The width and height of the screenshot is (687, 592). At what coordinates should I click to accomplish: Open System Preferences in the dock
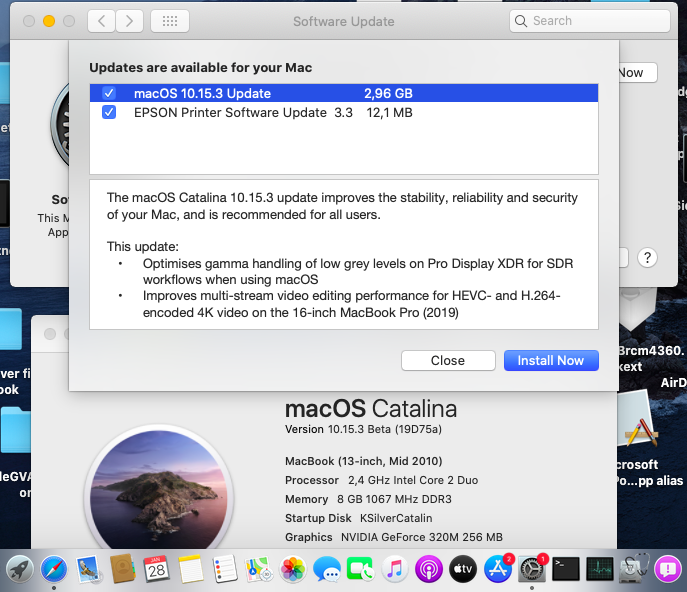(532, 569)
